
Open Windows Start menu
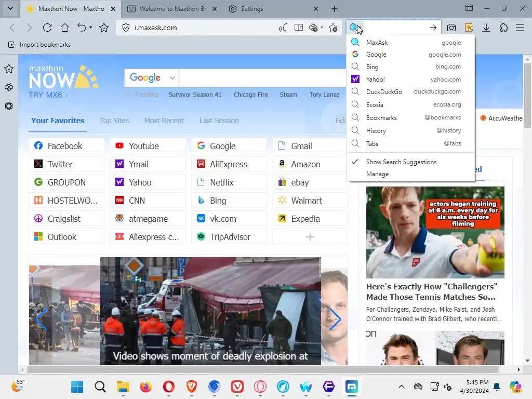point(77,387)
